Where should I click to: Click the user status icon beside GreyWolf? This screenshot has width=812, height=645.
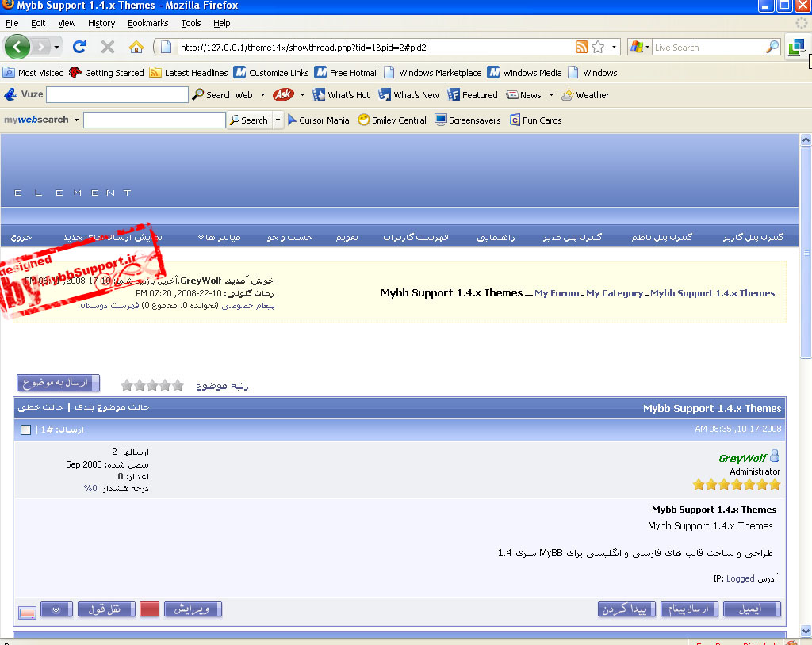775,456
